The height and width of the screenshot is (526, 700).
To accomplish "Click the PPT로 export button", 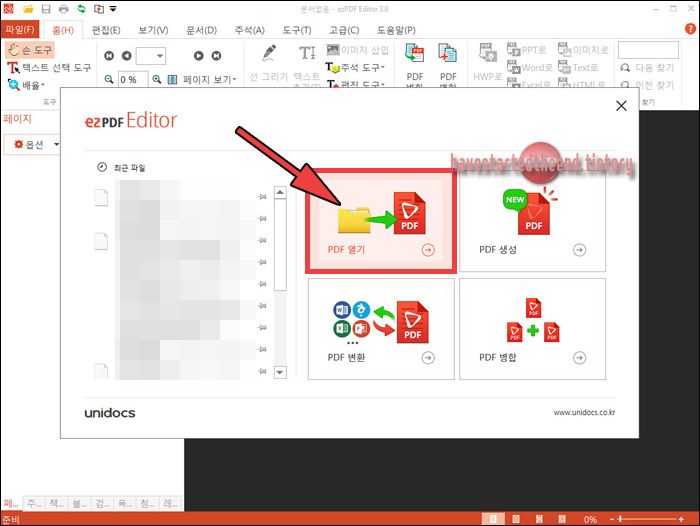I will 527,50.
